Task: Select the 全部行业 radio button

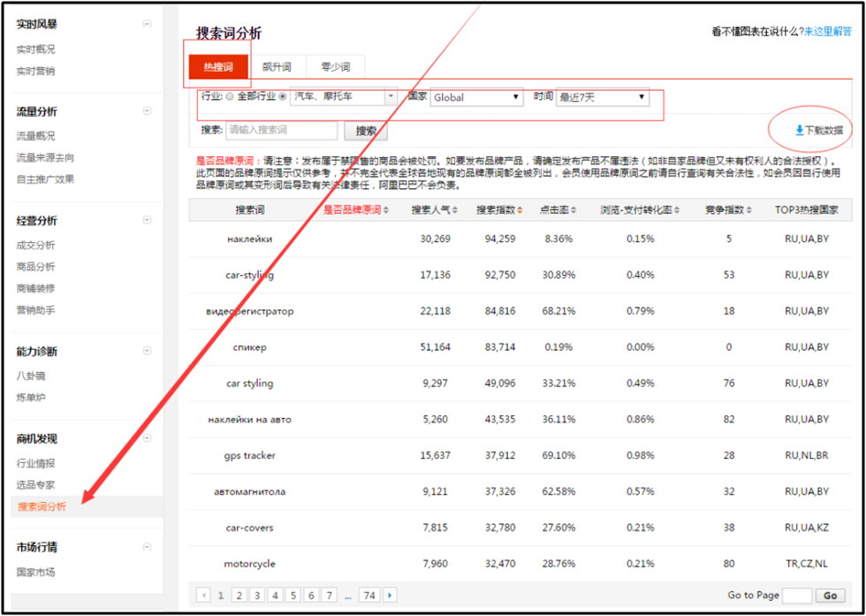Action: point(230,96)
